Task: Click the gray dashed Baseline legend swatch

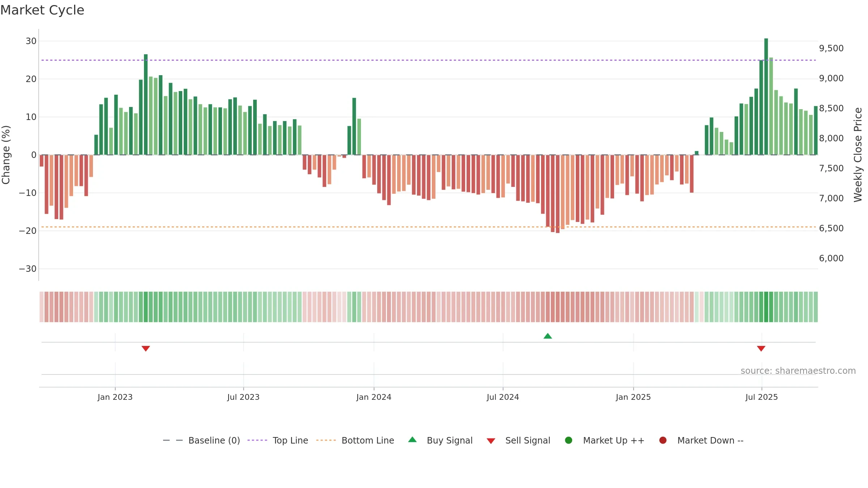Action: pyautogui.click(x=173, y=440)
